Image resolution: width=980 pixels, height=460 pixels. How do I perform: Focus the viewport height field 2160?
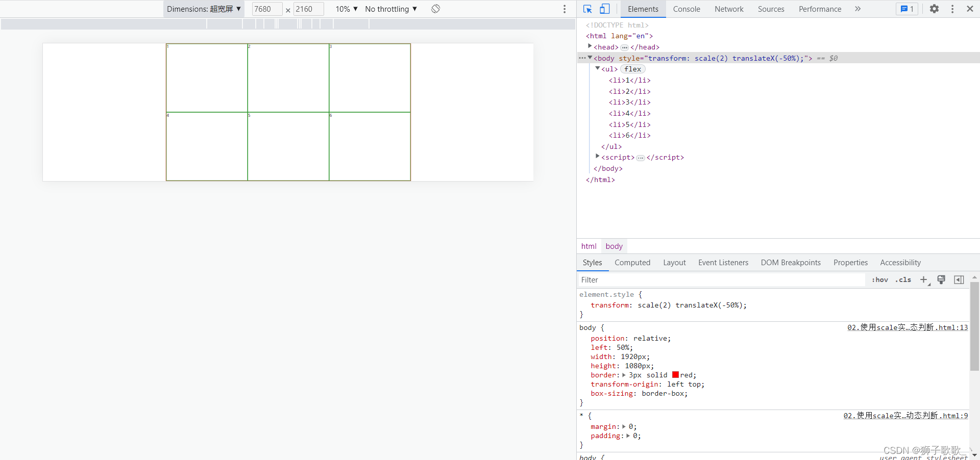click(308, 9)
